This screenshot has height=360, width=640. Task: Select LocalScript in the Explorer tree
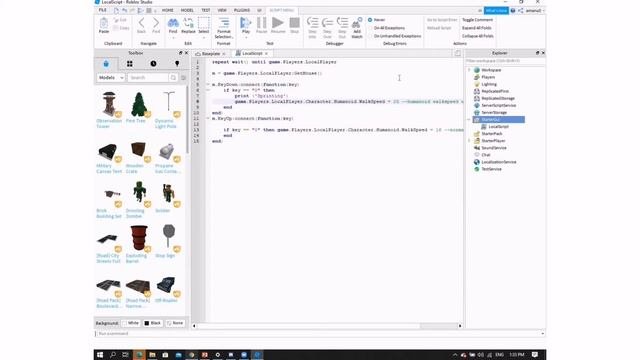(498, 127)
